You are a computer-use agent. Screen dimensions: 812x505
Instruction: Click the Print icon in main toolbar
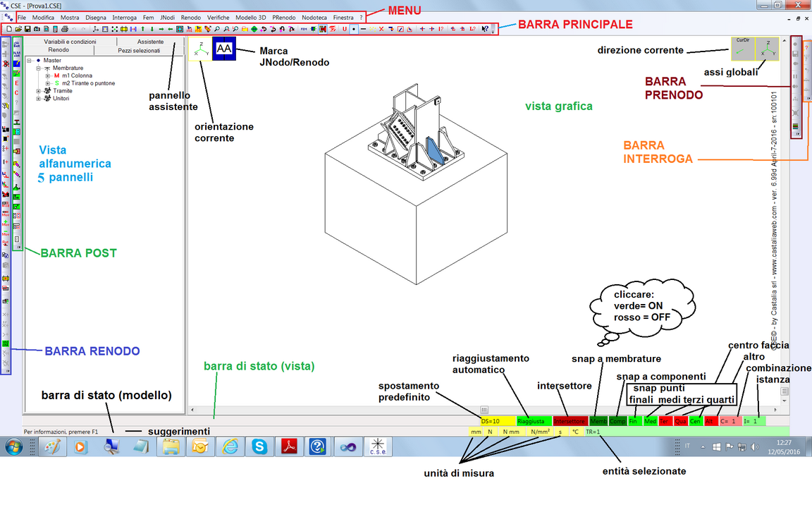64,29
